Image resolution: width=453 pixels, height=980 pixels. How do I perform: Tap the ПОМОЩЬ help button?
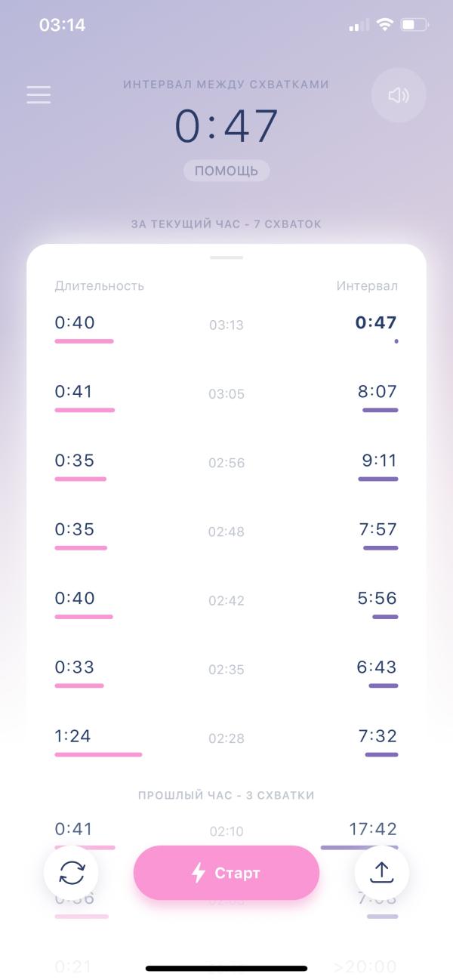[x=226, y=171]
